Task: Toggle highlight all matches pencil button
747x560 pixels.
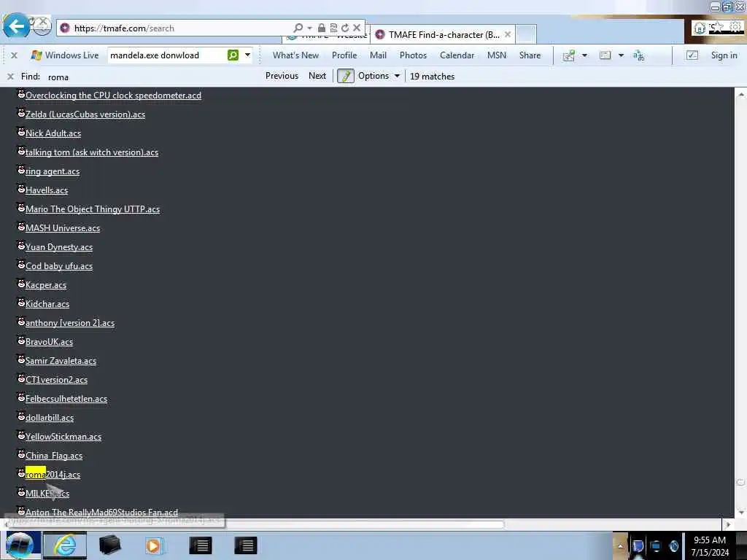Action: (345, 76)
